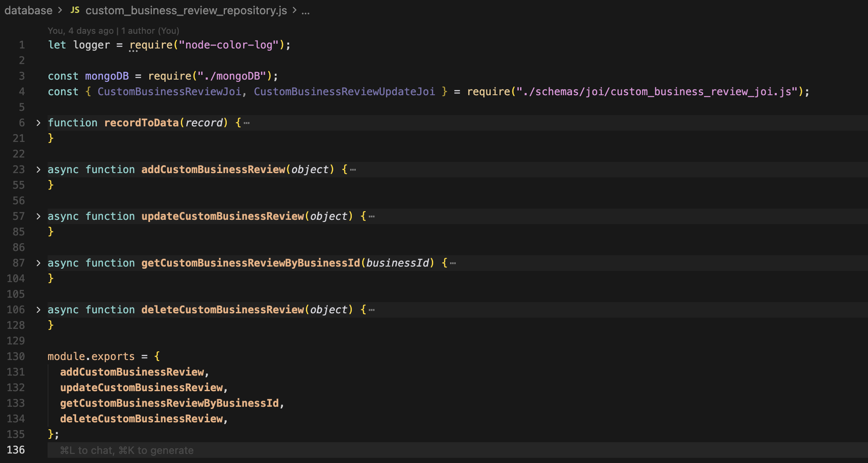Expand the folded updateCustomBusinessReview function chevron
This screenshot has height=463, width=868.
[39, 216]
